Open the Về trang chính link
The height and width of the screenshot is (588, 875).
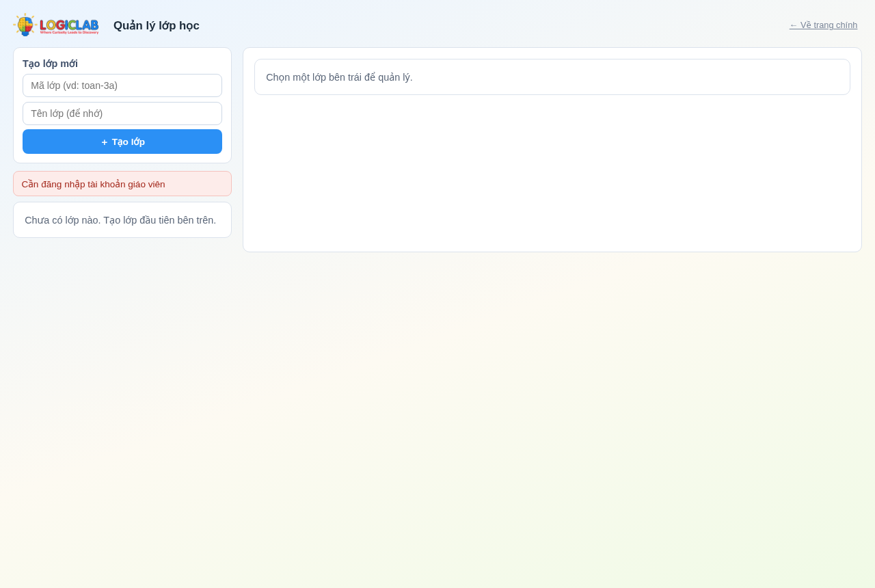tap(823, 25)
